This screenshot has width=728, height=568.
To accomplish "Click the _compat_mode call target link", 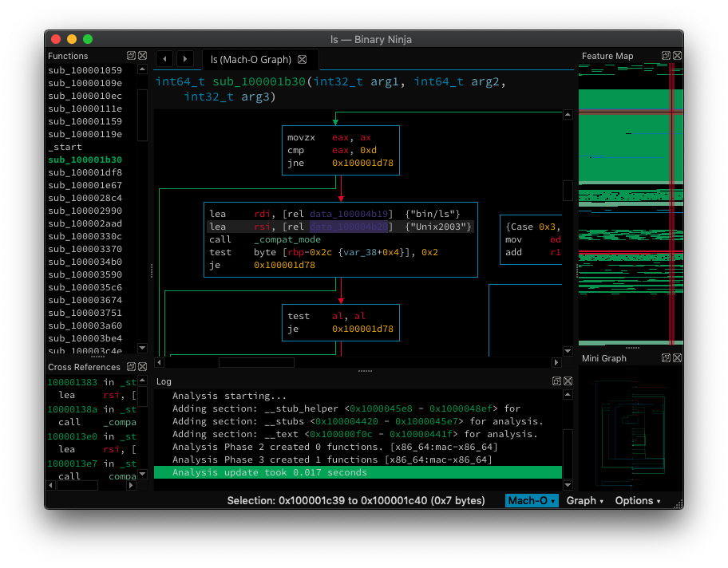I will pos(287,239).
